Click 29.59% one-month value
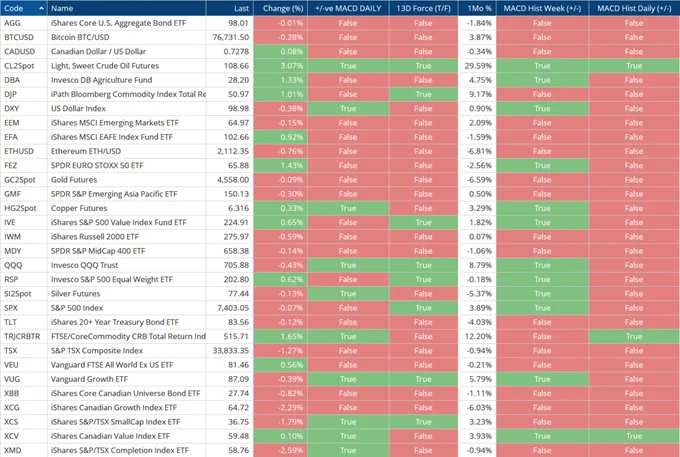The height and width of the screenshot is (457, 680). point(477,66)
